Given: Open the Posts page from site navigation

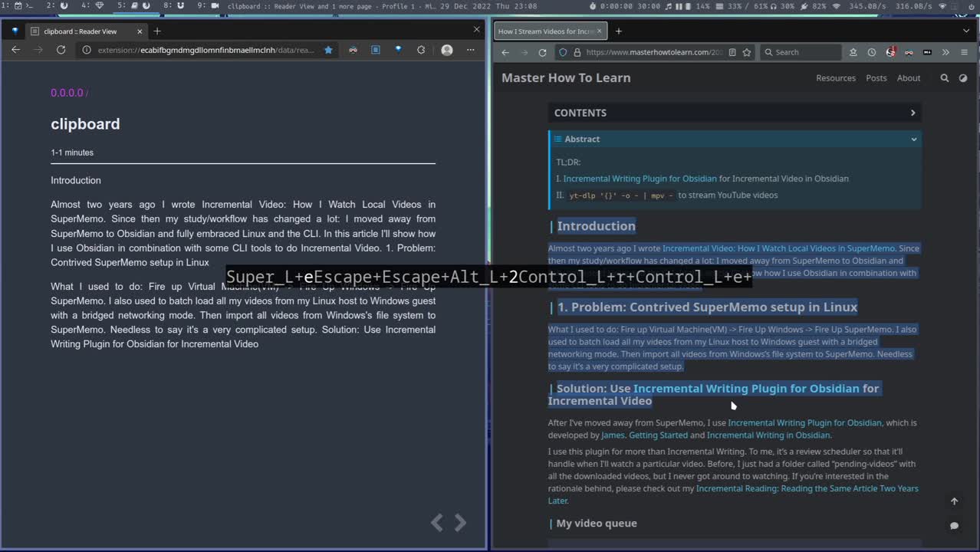Looking at the screenshot, I should click(x=876, y=78).
